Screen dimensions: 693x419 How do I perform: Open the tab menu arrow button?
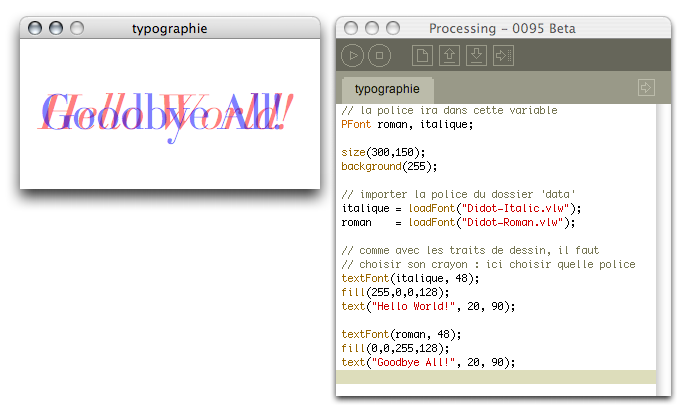point(646,88)
